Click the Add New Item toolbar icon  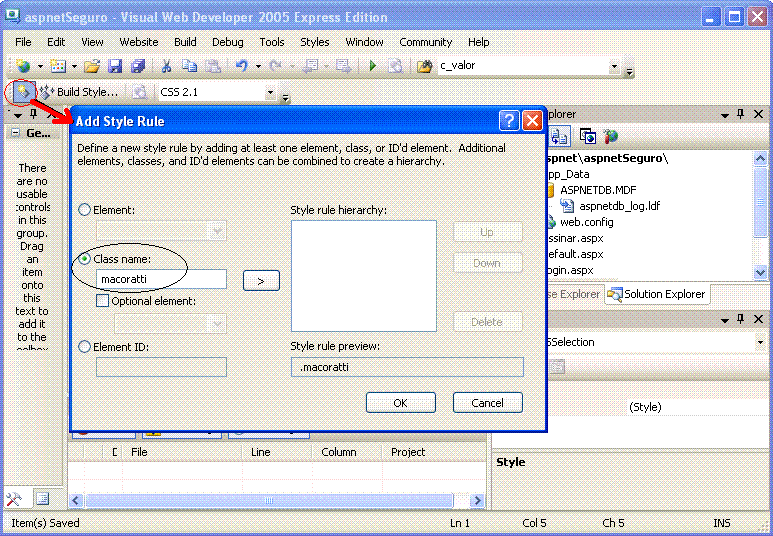pyautogui.click(x=58, y=66)
